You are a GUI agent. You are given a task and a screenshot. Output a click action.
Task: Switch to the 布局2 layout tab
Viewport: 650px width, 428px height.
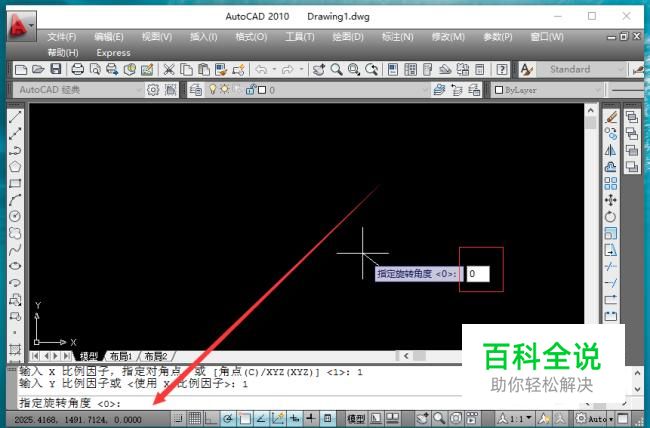point(155,356)
